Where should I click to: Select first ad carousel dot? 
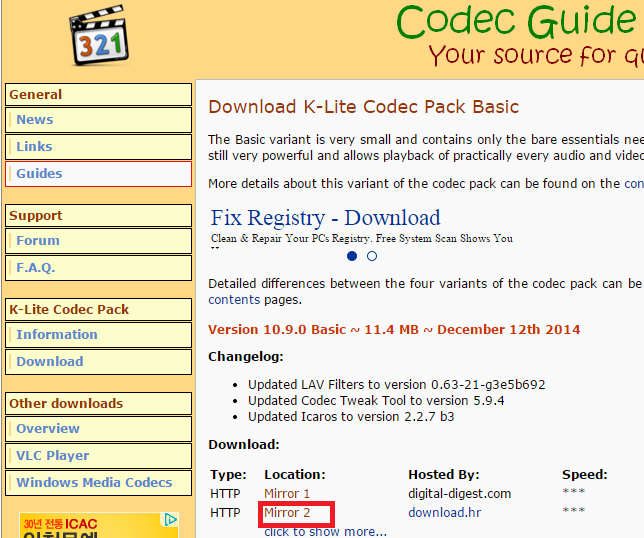pos(352,256)
